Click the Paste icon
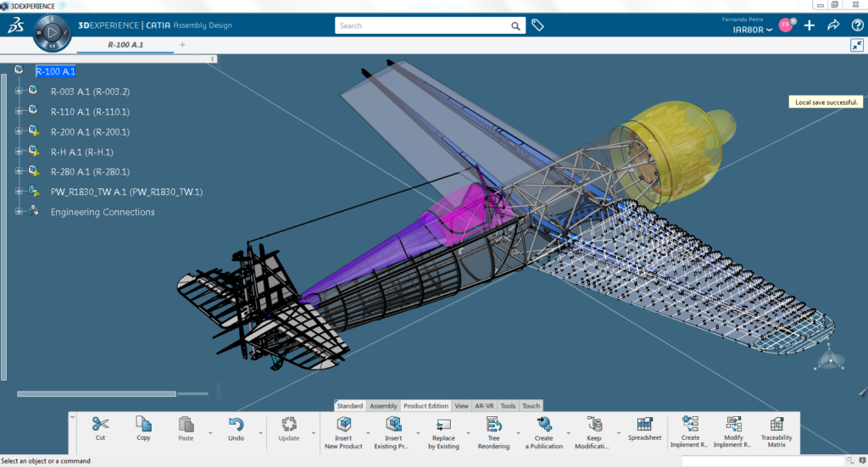The height and width of the screenshot is (467, 868). point(186,425)
